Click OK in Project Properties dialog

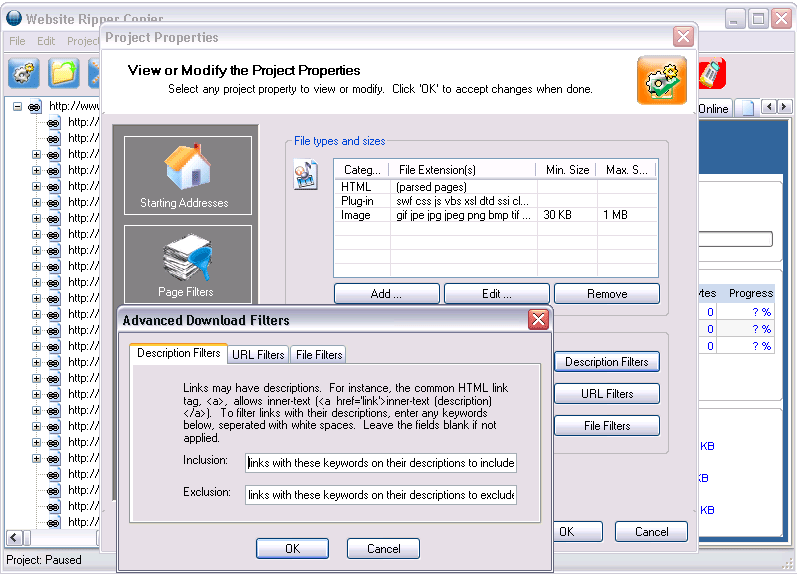pyautogui.click(x=577, y=532)
